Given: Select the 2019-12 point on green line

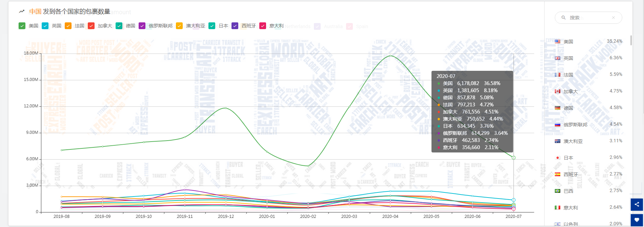Looking at the screenshot, I should point(226,108).
